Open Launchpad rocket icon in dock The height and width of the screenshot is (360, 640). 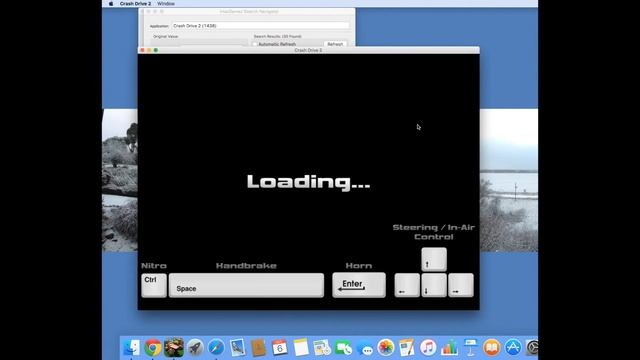coord(195,348)
